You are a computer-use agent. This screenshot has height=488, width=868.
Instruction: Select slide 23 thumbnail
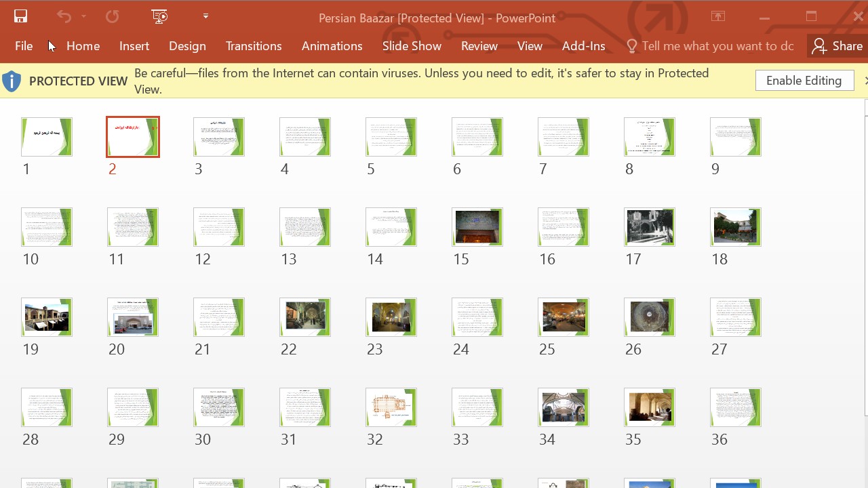point(391,317)
